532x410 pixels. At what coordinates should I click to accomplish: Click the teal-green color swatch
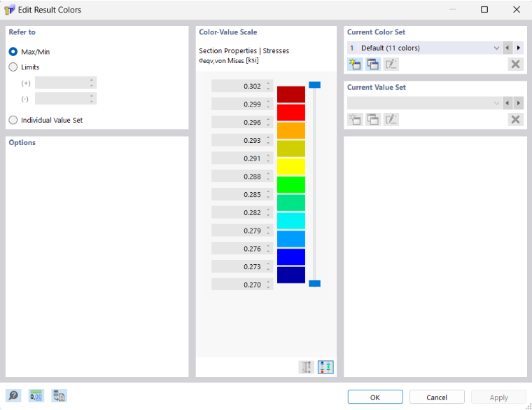[x=291, y=203]
